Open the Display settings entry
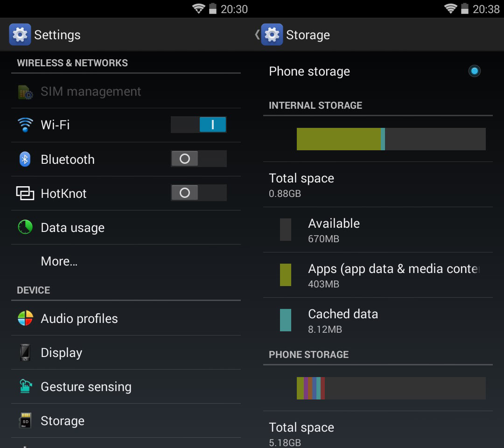The height and width of the screenshot is (448, 504). click(61, 353)
